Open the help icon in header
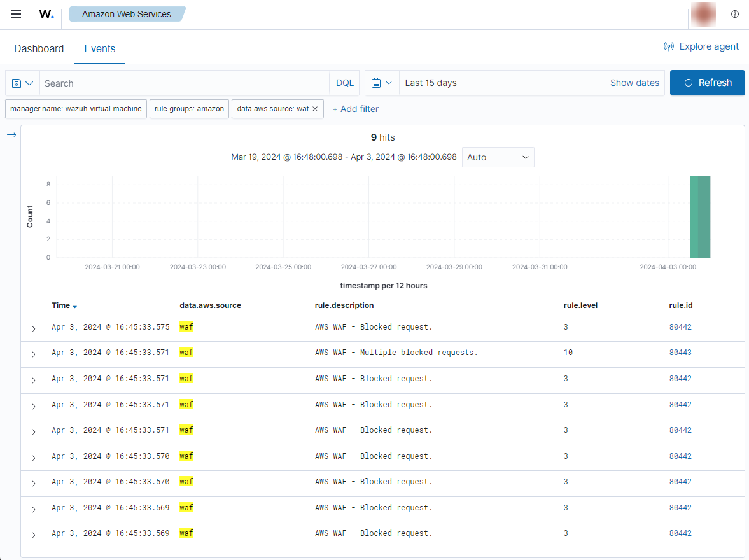The width and height of the screenshot is (749, 560). click(735, 14)
